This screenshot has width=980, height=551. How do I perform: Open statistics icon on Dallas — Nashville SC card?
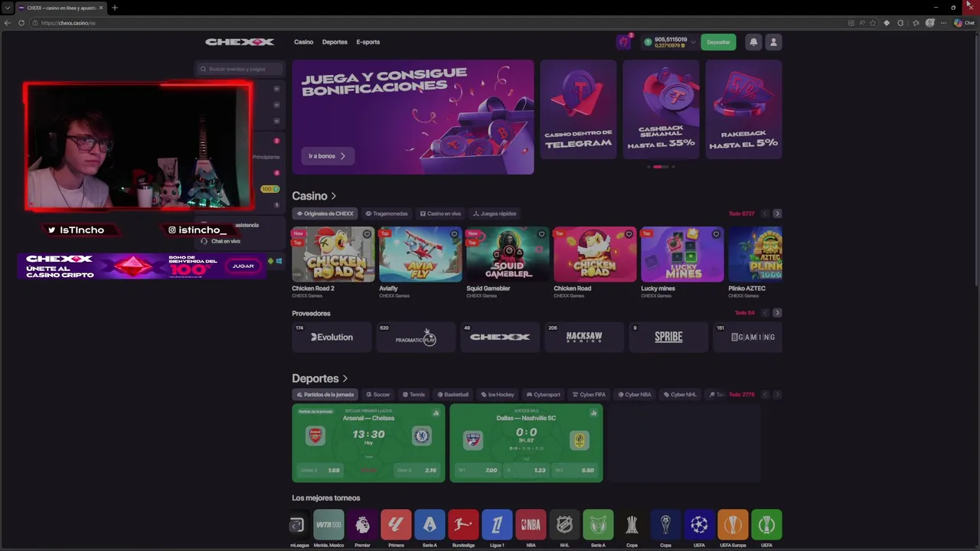[x=593, y=413]
